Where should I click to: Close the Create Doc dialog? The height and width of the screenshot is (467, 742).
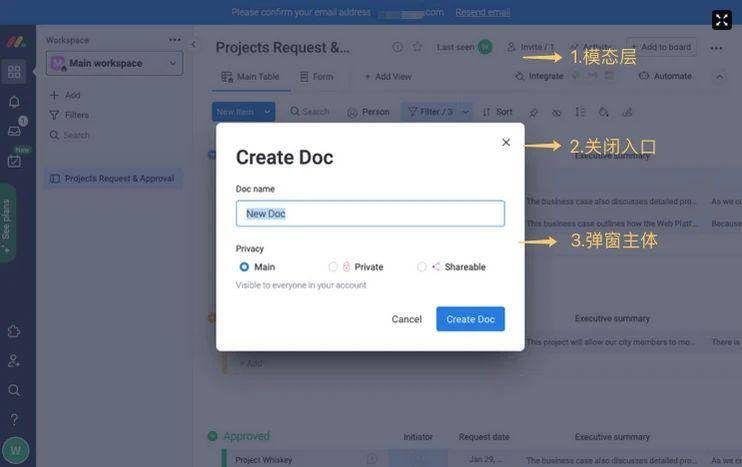506,142
